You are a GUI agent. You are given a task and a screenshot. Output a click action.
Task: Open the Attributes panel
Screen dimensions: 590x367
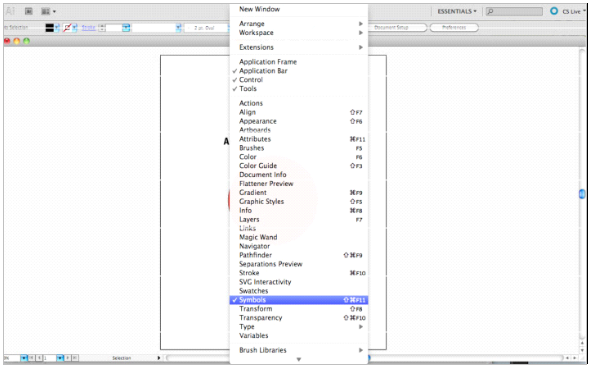(x=299, y=139)
